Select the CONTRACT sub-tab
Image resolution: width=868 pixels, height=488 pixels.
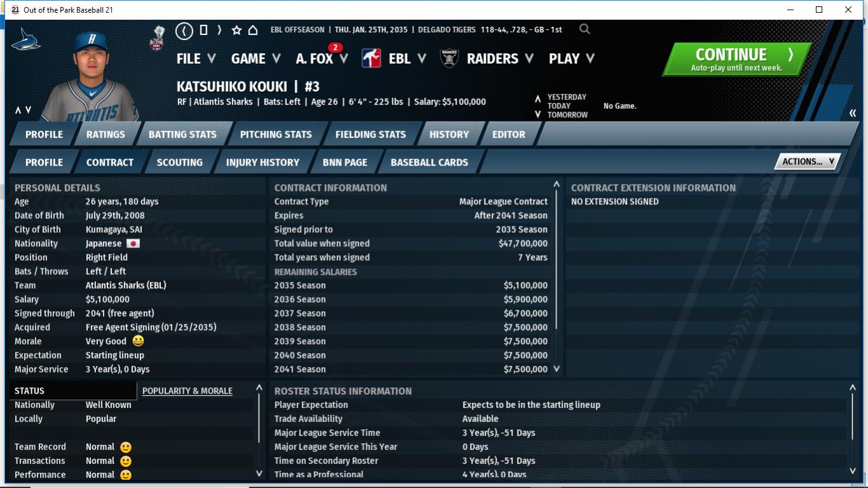tap(110, 162)
